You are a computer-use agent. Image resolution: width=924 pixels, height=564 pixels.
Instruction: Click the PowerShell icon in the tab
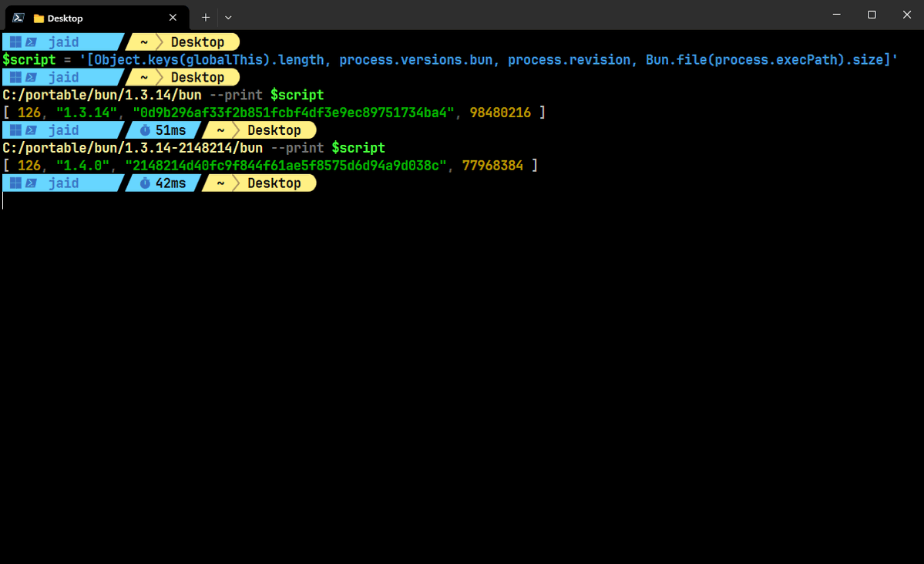(x=18, y=18)
